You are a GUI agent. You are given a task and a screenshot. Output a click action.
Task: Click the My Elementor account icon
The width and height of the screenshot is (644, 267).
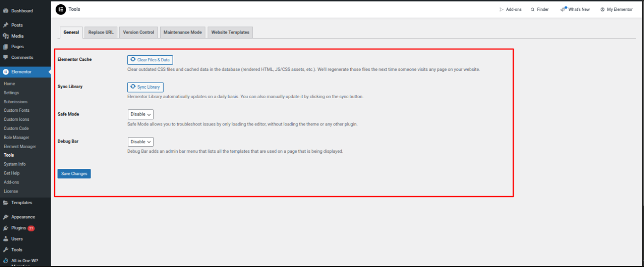[x=603, y=9]
